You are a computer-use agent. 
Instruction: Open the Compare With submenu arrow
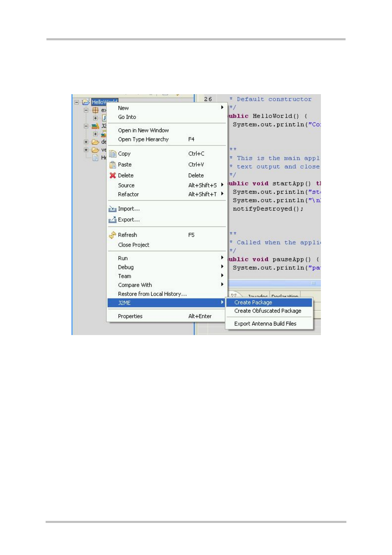coord(222,284)
